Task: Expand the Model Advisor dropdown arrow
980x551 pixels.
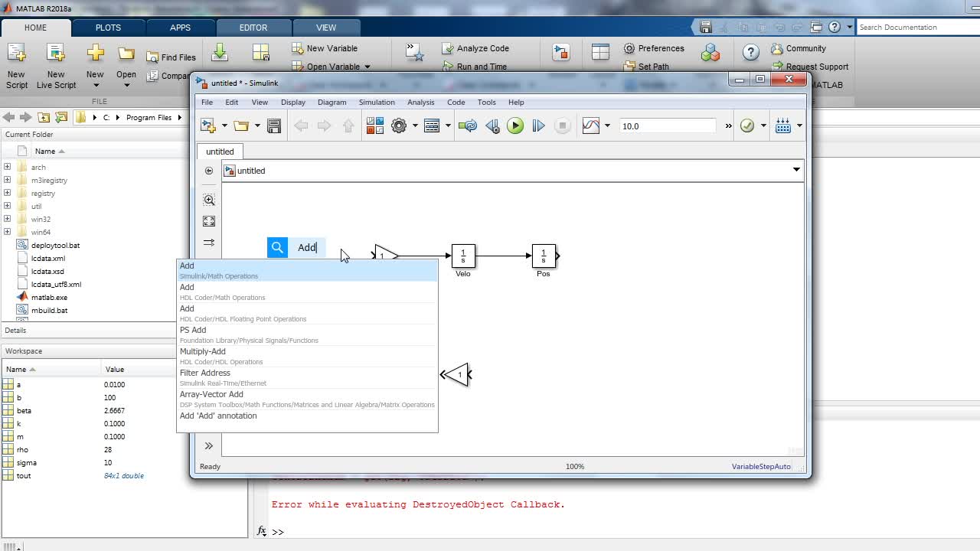Action: [x=763, y=126]
